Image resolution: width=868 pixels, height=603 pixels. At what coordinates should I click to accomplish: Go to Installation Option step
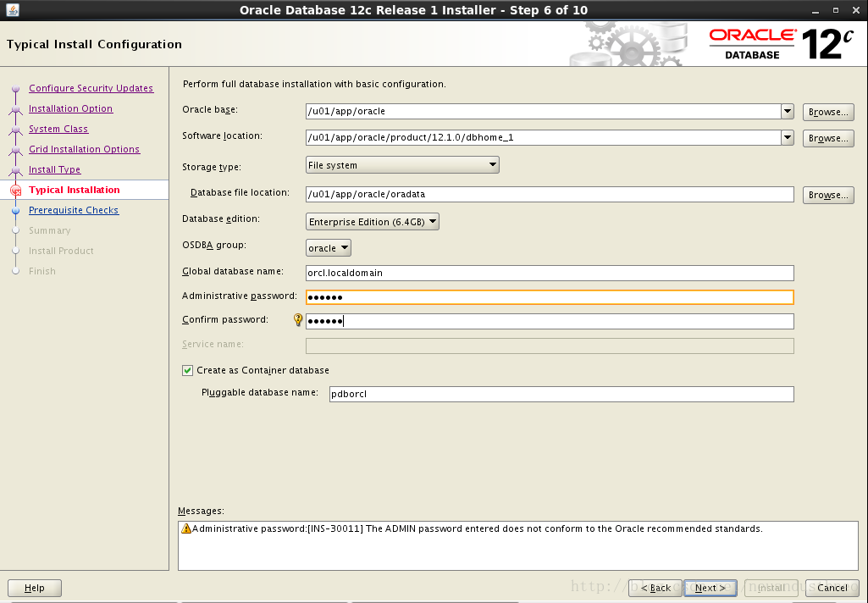[x=71, y=108]
